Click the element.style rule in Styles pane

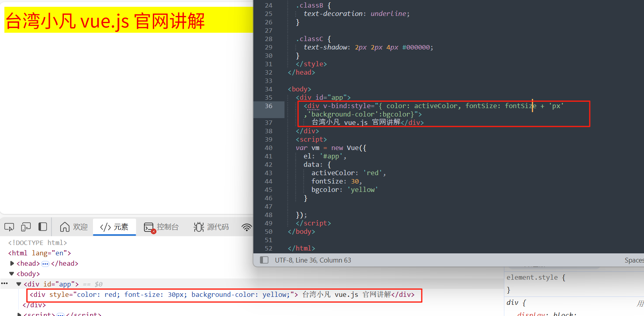(536, 277)
